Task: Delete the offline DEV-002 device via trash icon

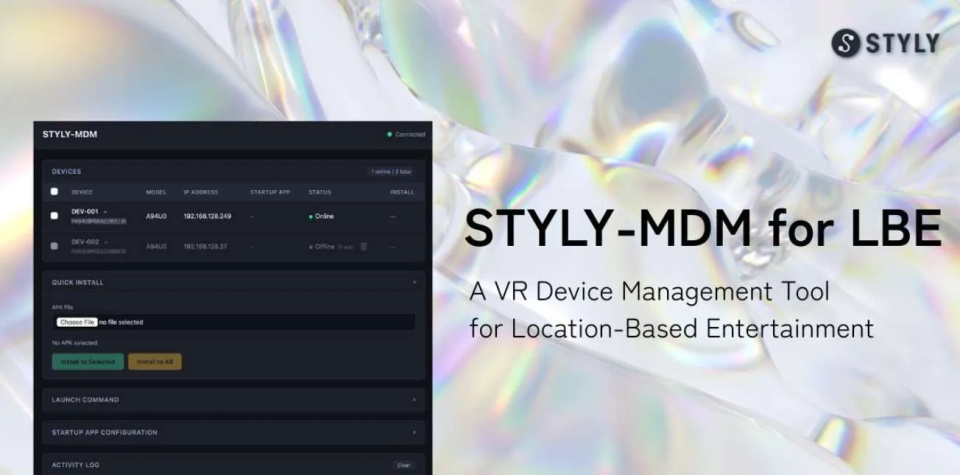Action: pyautogui.click(x=364, y=247)
